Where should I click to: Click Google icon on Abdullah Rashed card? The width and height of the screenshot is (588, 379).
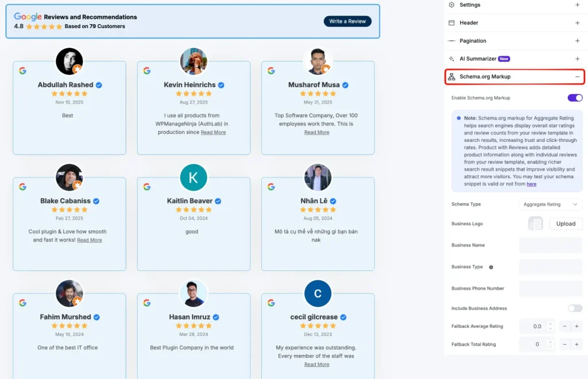click(x=23, y=71)
